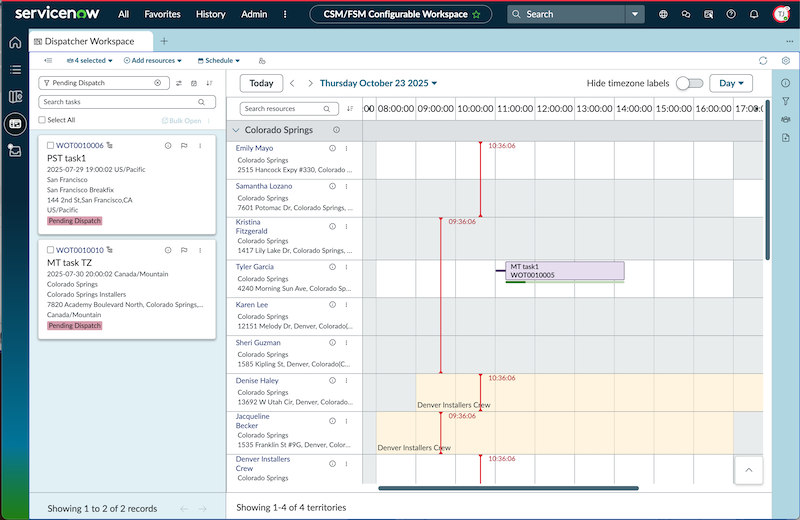
Task: Open the Favorites menu
Action: coord(162,14)
